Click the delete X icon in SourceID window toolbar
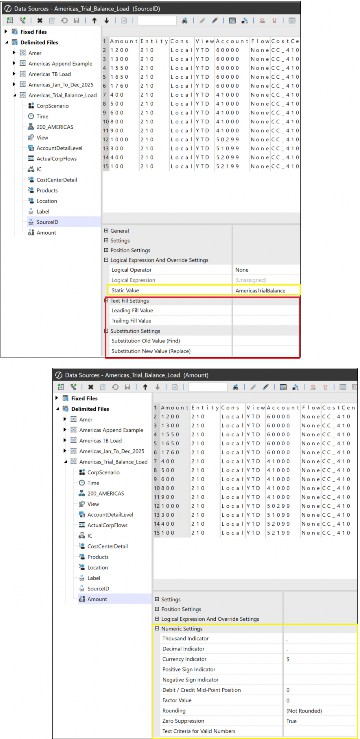360x739 pixels. coord(40,20)
